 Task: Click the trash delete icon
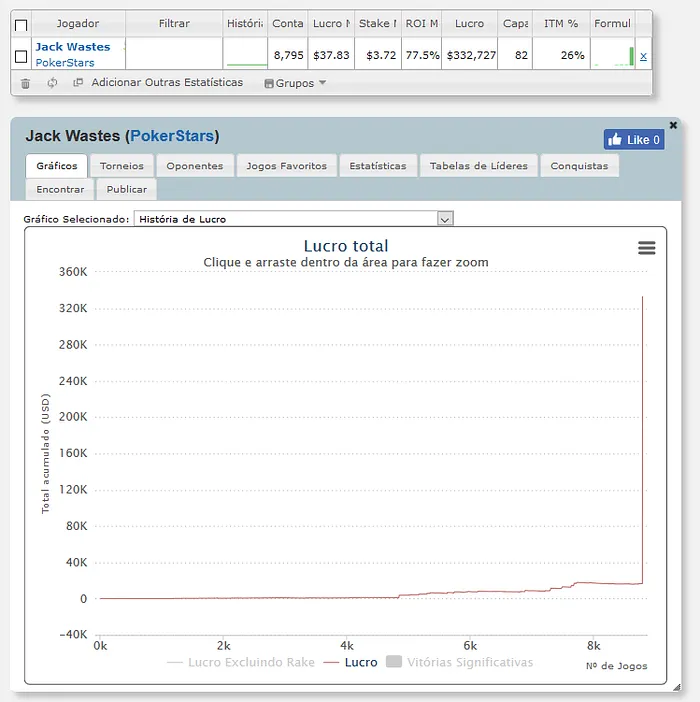pos(26,83)
